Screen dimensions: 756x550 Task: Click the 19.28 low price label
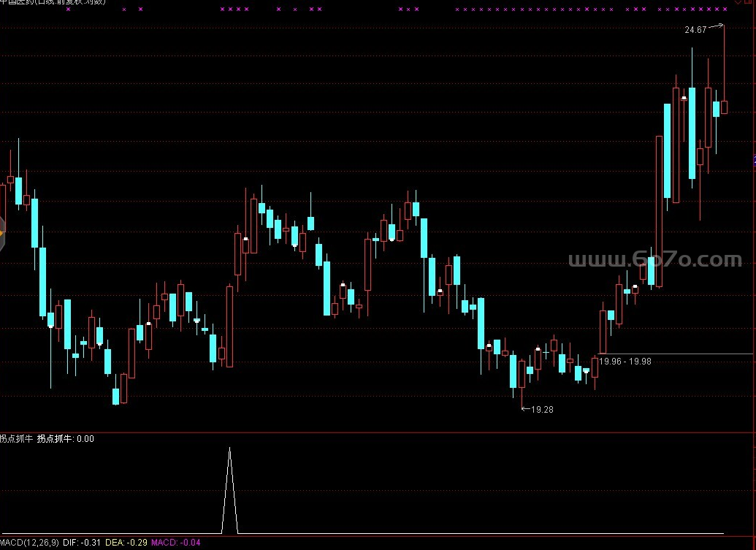(x=542, y=410)
